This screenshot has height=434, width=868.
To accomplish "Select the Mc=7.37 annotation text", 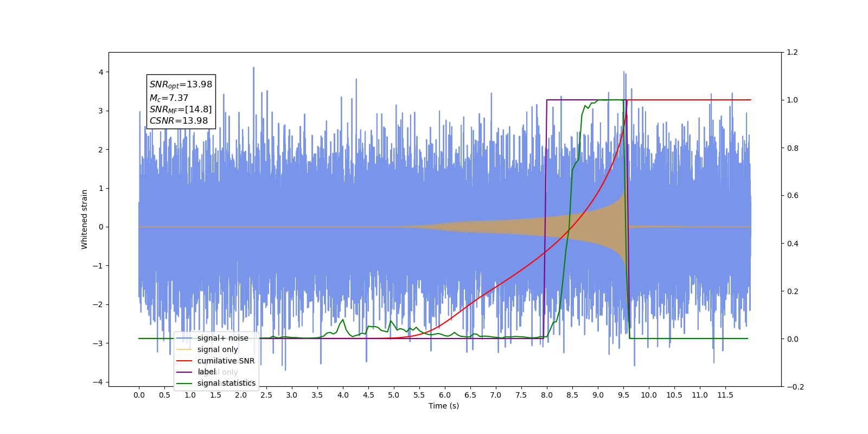I will tap(169, 98).
